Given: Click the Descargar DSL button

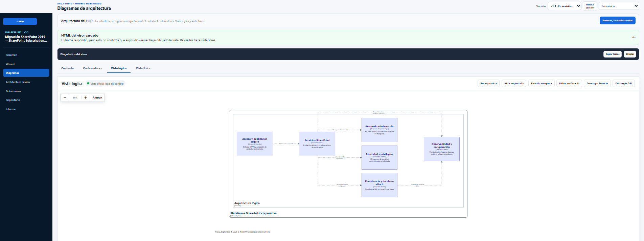Looking at the screenshot, I should pos(624,83).
